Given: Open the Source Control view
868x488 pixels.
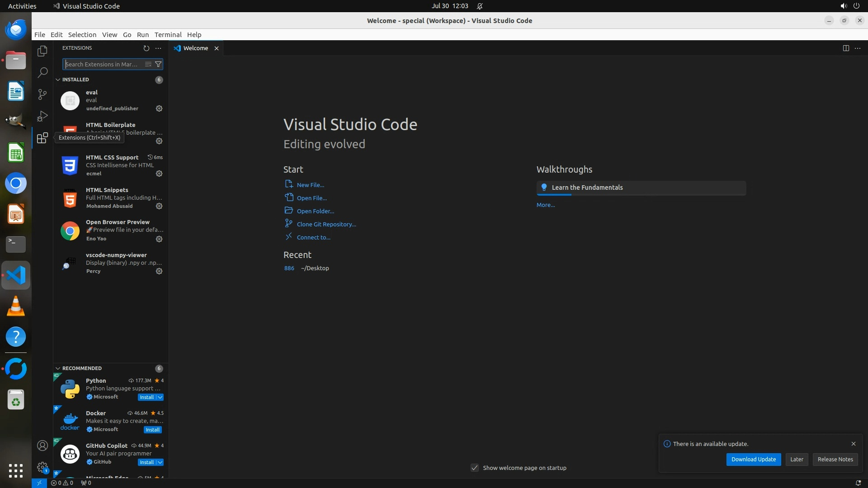Looking at the screenshot, I should click(42, 94).
